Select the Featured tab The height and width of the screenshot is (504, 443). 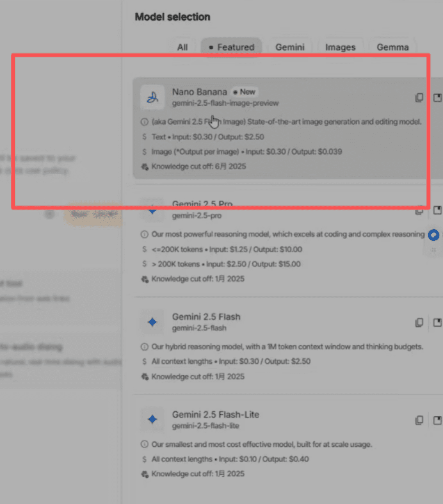pyautogui.click(x=231, y=47)
